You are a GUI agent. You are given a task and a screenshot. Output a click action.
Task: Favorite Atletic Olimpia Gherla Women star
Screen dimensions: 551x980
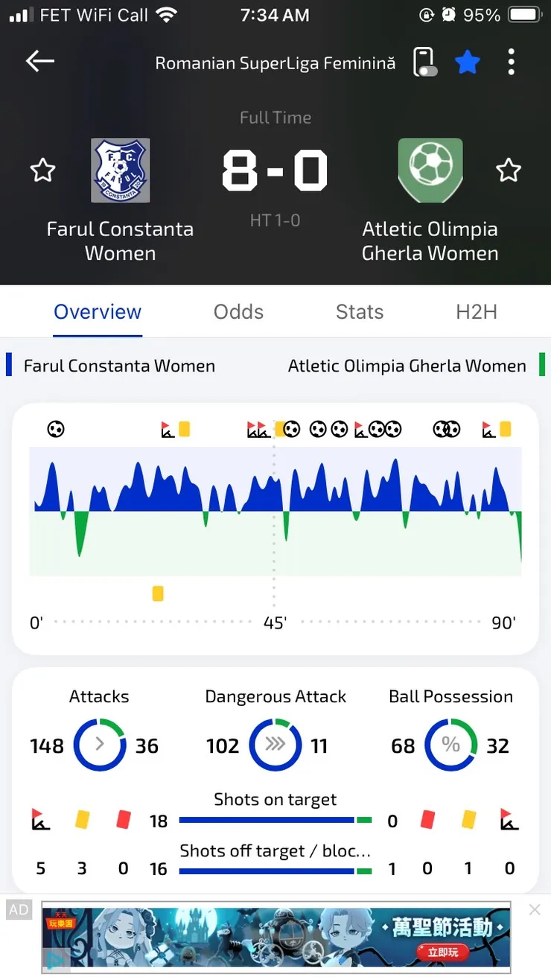pyautogui.click(x=509, y=171)
